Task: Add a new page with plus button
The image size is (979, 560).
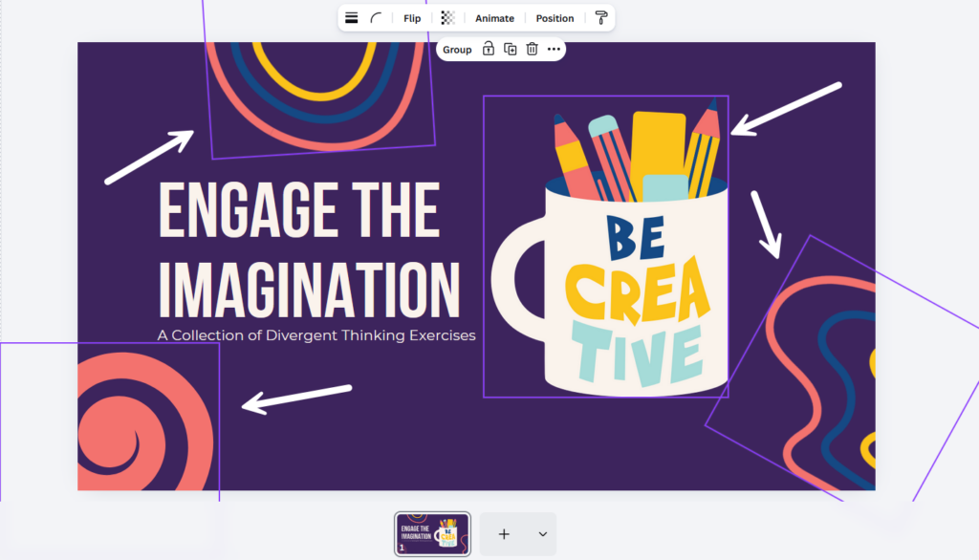Action: (x=504, y=534)
